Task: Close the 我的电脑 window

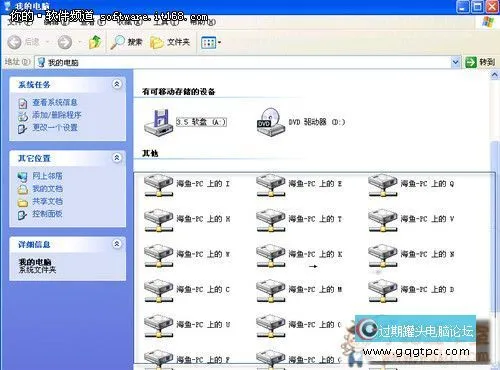Action: tap(493, 7)
